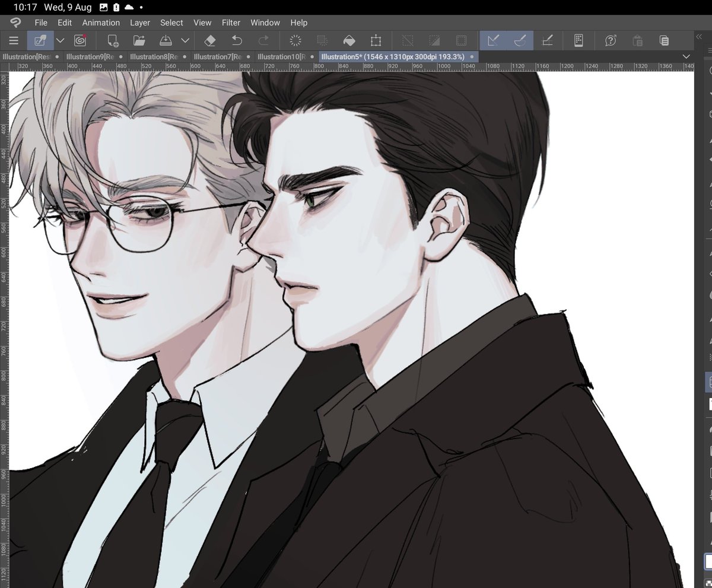Click the dashed-circle Clear icon

tap(295, 40)
